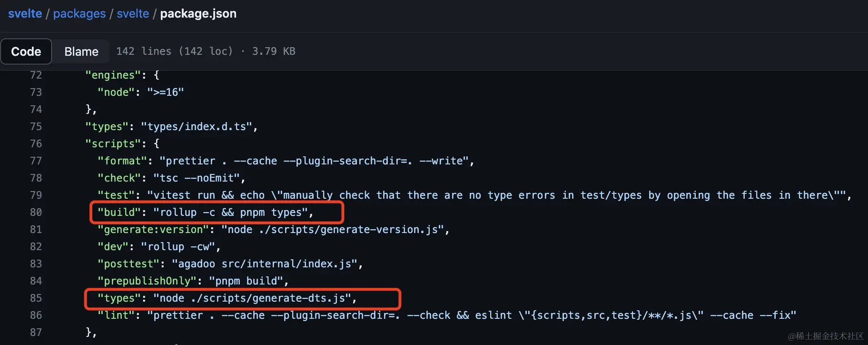Click line number 87 at the closing brace
868x345 pixels.
click(x=36, y=333)
